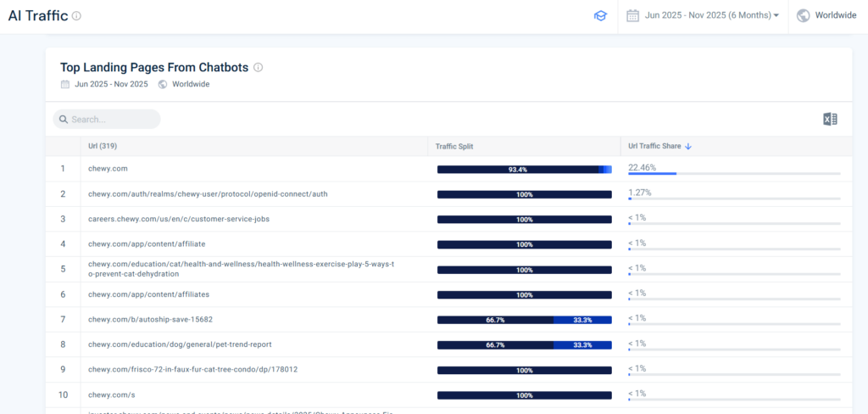Click the sort arrow on Url Traffic Share
Viewport: 868px width, 414px height.
point(688,147)
